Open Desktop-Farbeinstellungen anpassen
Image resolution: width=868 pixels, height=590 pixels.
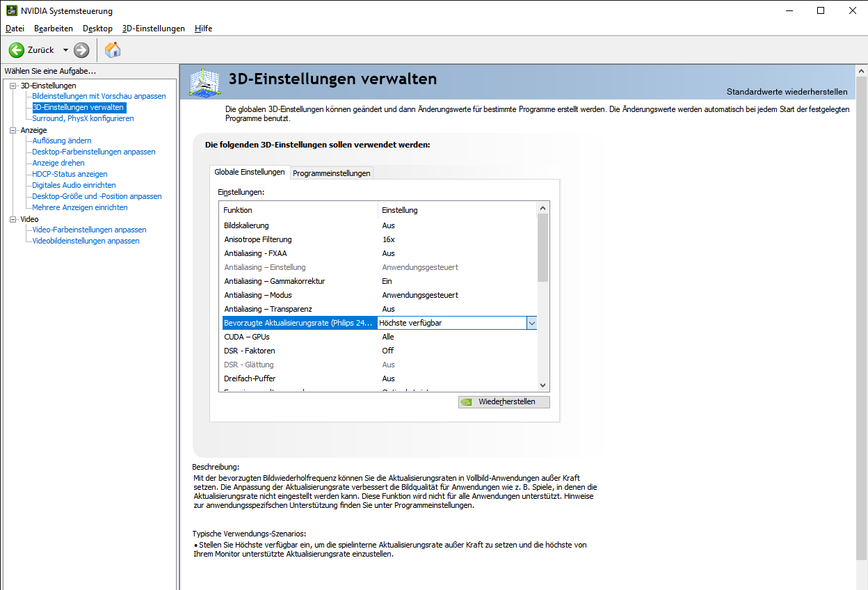pos(94,152)
